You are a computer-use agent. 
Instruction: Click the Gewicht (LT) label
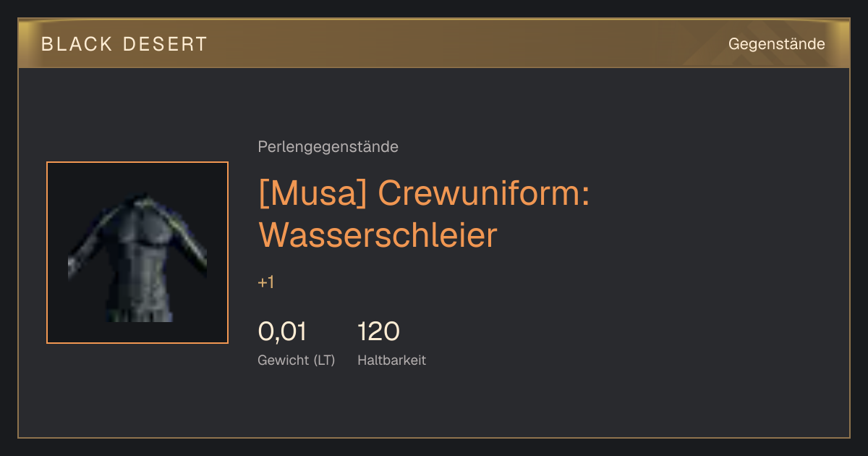[x=297, y=360]
